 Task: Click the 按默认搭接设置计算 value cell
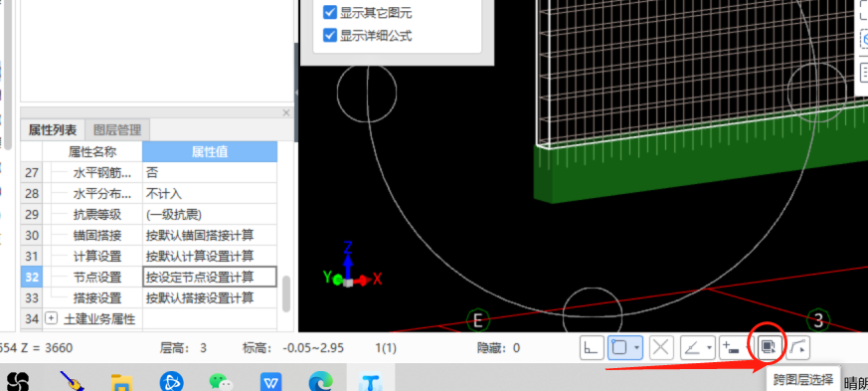[209, 297]
